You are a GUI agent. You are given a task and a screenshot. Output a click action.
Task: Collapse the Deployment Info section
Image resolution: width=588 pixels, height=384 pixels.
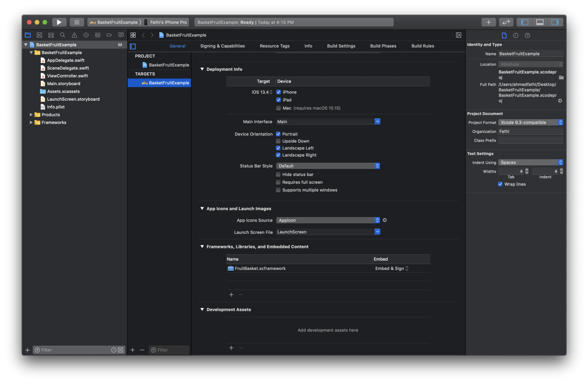(202, 69)
